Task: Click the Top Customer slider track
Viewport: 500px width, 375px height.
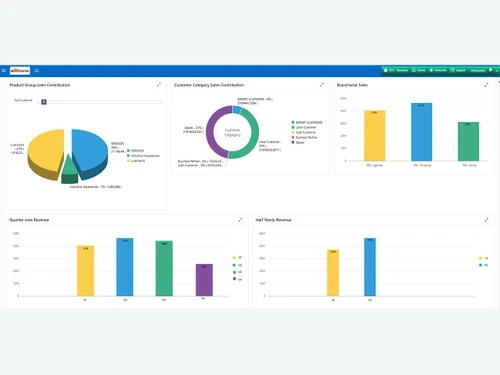Action: point(100,102)
